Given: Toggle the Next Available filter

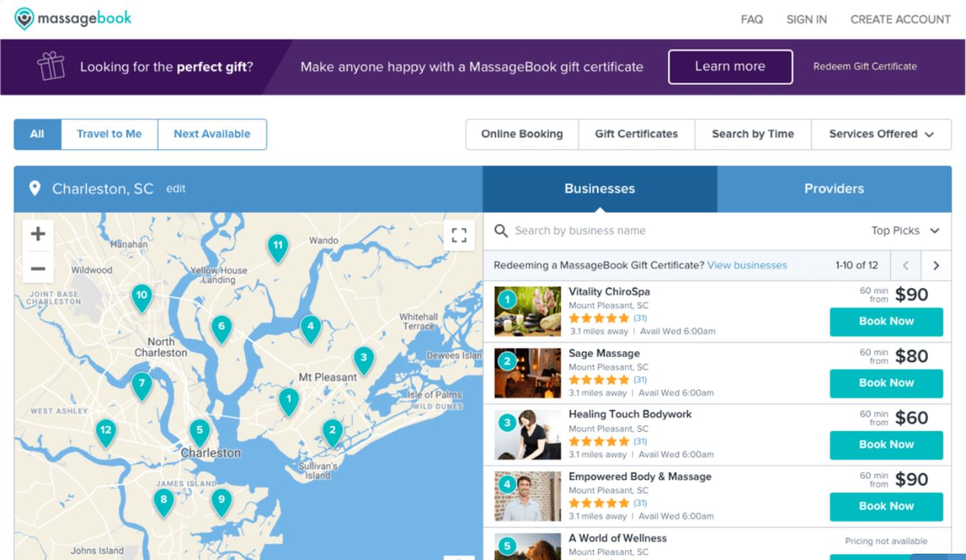Looking at the screenshot, I should click(212, 134).
